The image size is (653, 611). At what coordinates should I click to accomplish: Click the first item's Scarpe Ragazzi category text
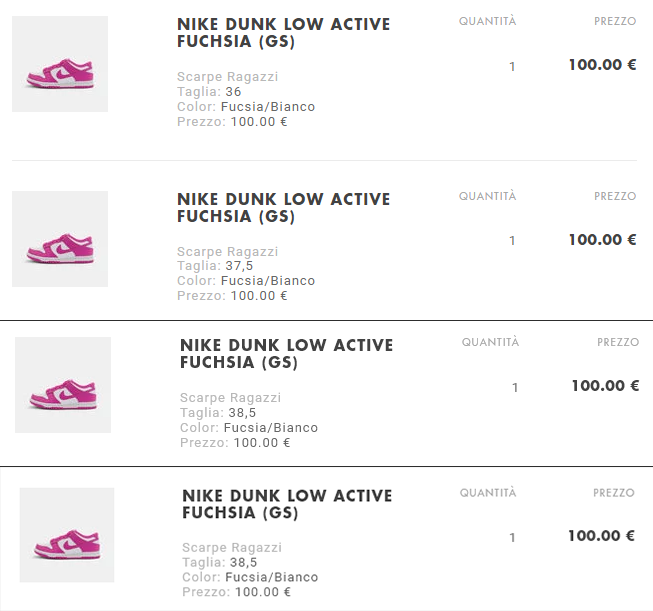tap(227, 77)
